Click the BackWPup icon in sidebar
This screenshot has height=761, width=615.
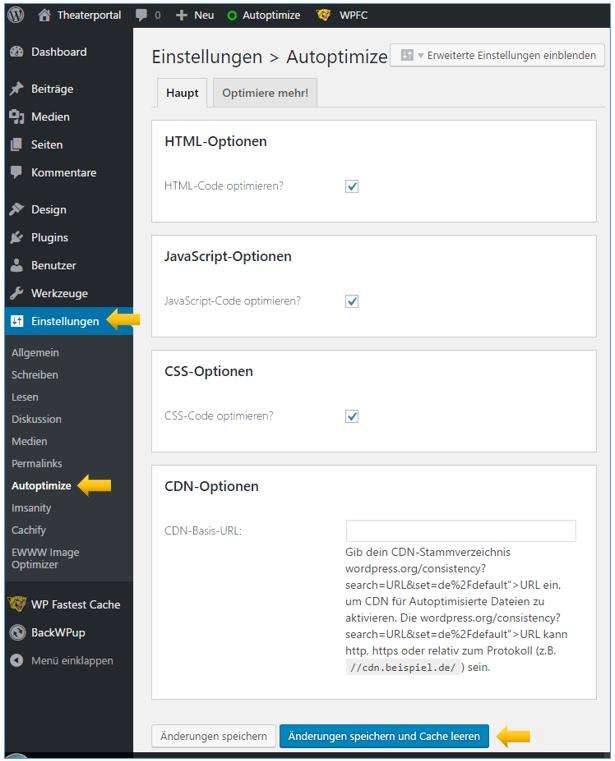[x=16, y=633]
